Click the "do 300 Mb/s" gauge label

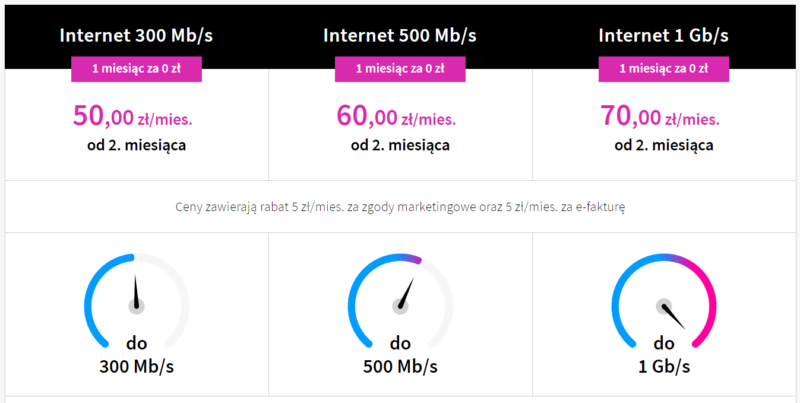pos(136,355)
